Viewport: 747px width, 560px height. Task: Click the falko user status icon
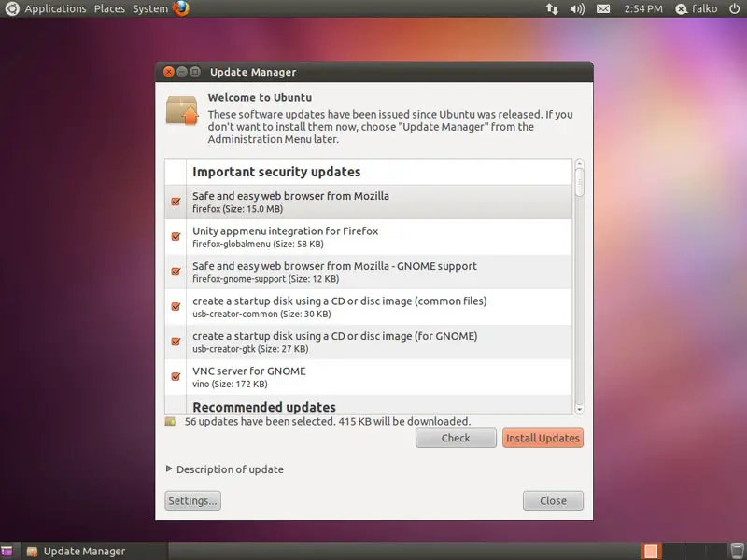click(x=682, y=9)
